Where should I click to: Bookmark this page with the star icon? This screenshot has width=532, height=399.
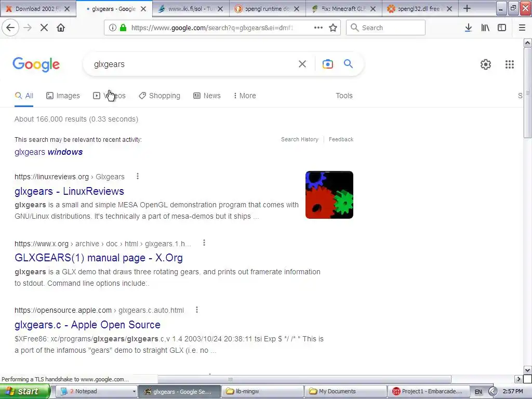point(333,28)
